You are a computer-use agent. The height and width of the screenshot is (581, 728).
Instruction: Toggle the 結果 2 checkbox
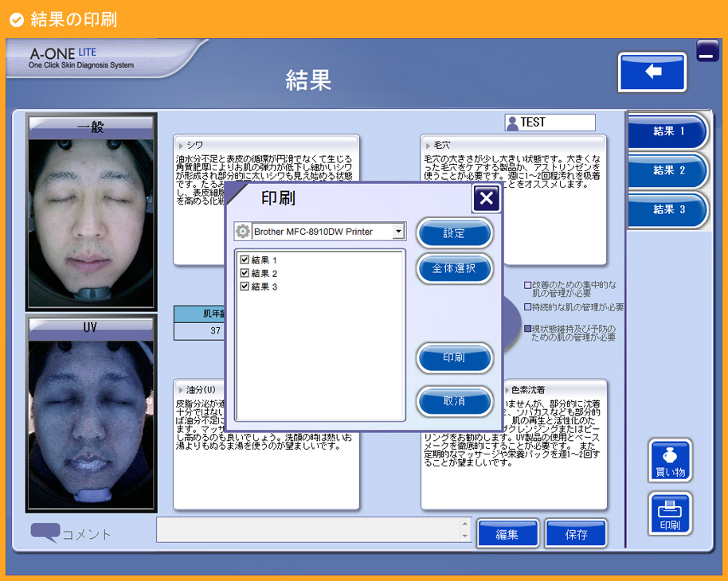tap(245, 274)
